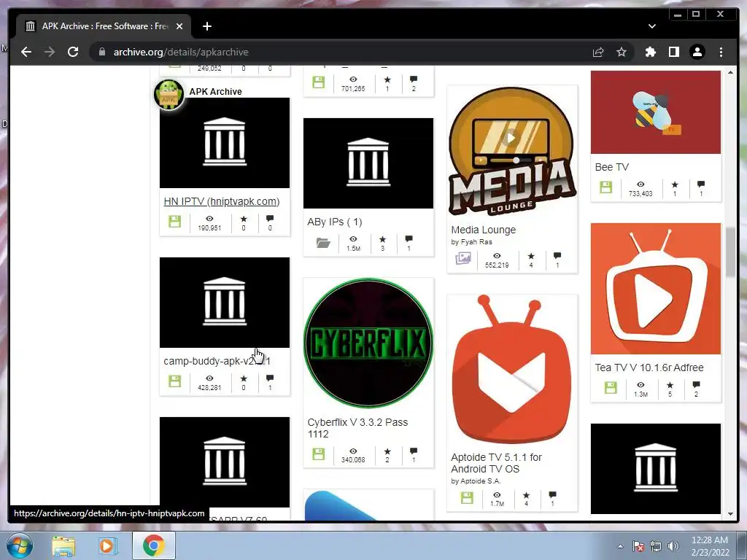Click the views eye under Bee TV
This screenshot has height=560, width=747.
(640, 184)
